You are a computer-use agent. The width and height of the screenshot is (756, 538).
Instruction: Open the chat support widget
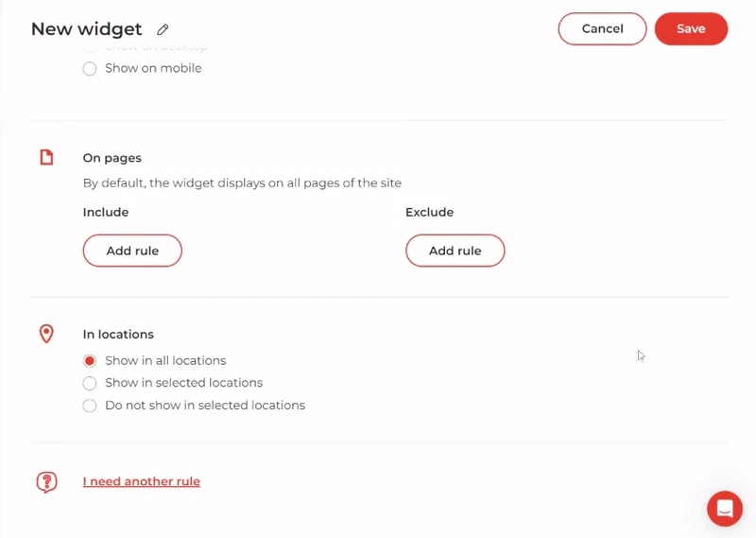point(725,509)
